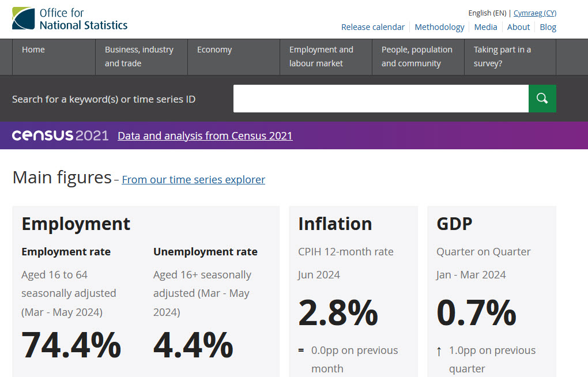Follow the From our time series explorer link
This screenshot has width=588, height=377.
tap(193, 180)
